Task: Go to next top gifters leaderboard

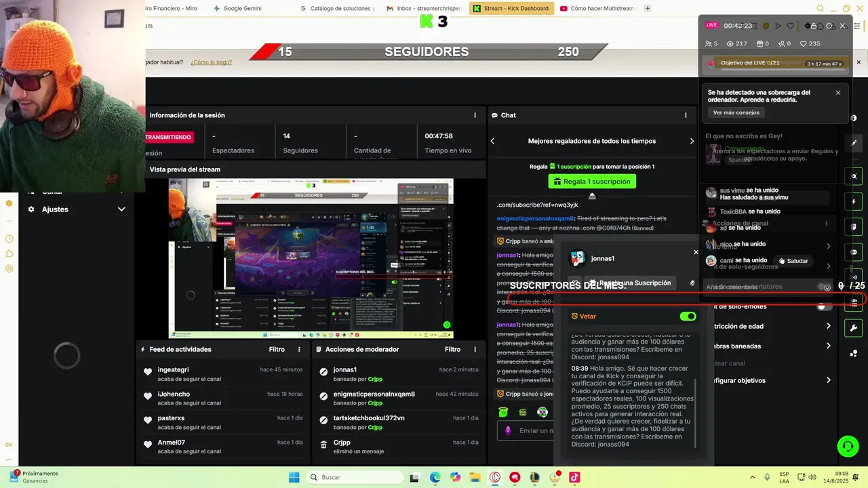Action: (x=692, y=141)
